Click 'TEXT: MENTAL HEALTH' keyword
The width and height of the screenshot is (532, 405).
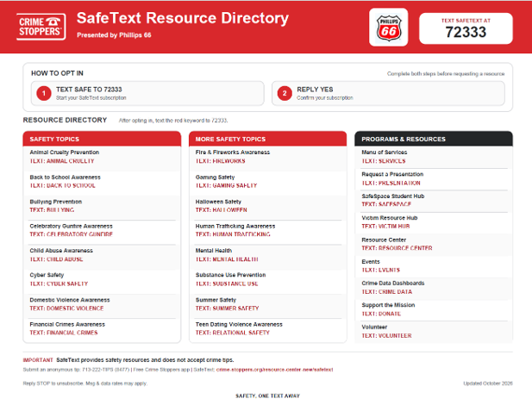(x=227, y=259)
